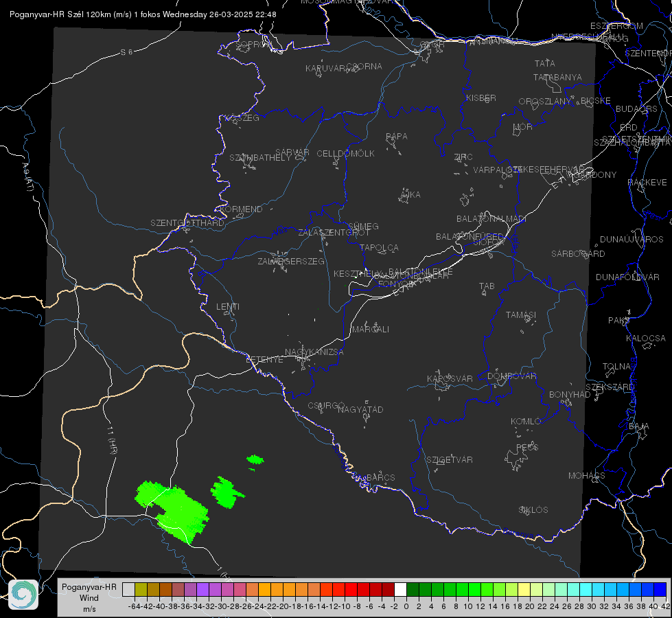Click the CELLDOMOLK town label
The width and height of the screenshot is (672, 618).
pos(346,154)
